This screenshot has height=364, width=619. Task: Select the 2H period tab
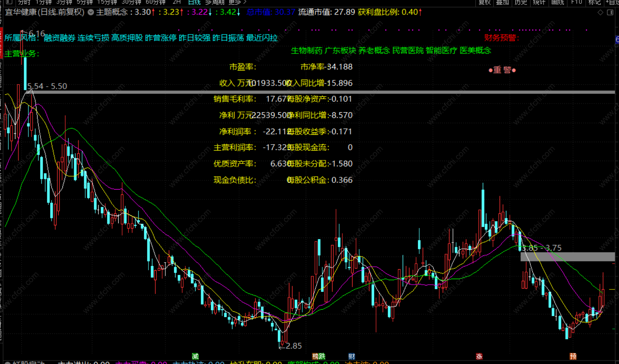tap(177, 2)
